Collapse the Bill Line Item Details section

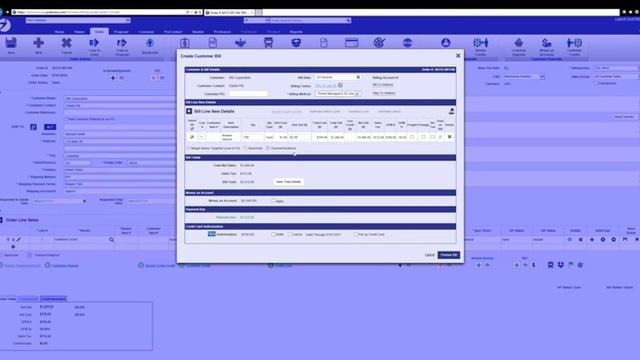[x=189, y=111]
